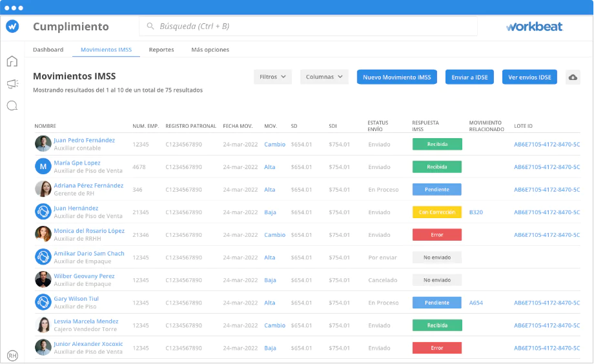Viewport: 594px width, 364px height.
Task: Click the cloud download icon
Action: (573, 77)
